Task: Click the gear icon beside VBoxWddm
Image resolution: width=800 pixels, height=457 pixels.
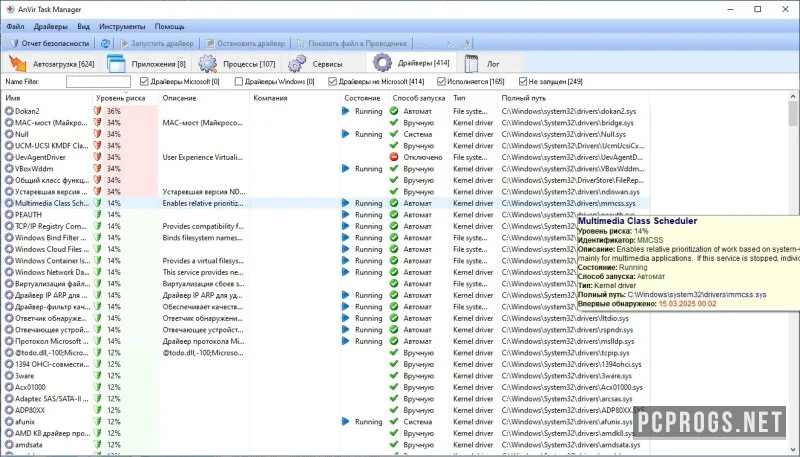Action: 9,169
